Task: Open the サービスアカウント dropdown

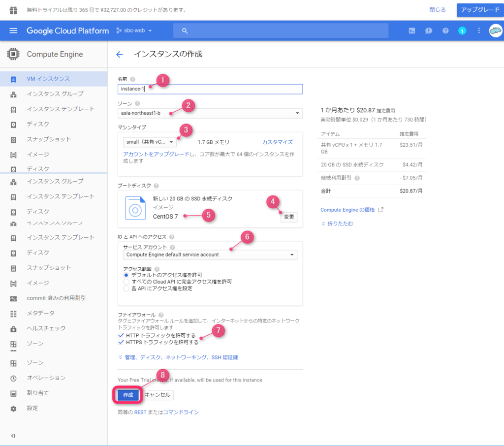Action: pos(210,255)
